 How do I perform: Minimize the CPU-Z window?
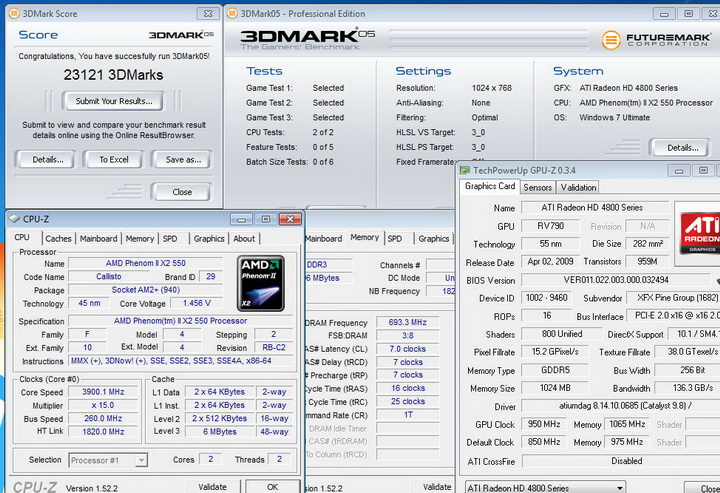pos(242,219)
